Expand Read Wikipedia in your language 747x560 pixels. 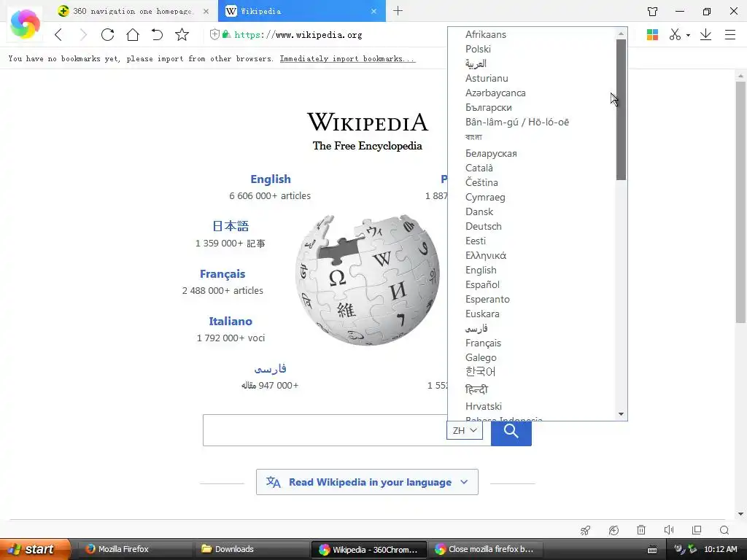coord(367,482)
